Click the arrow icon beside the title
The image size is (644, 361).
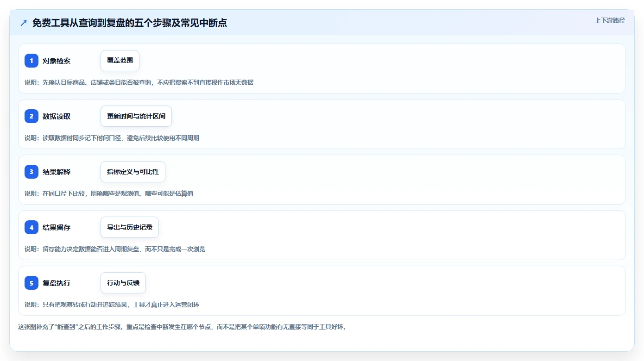coord(24,23)
